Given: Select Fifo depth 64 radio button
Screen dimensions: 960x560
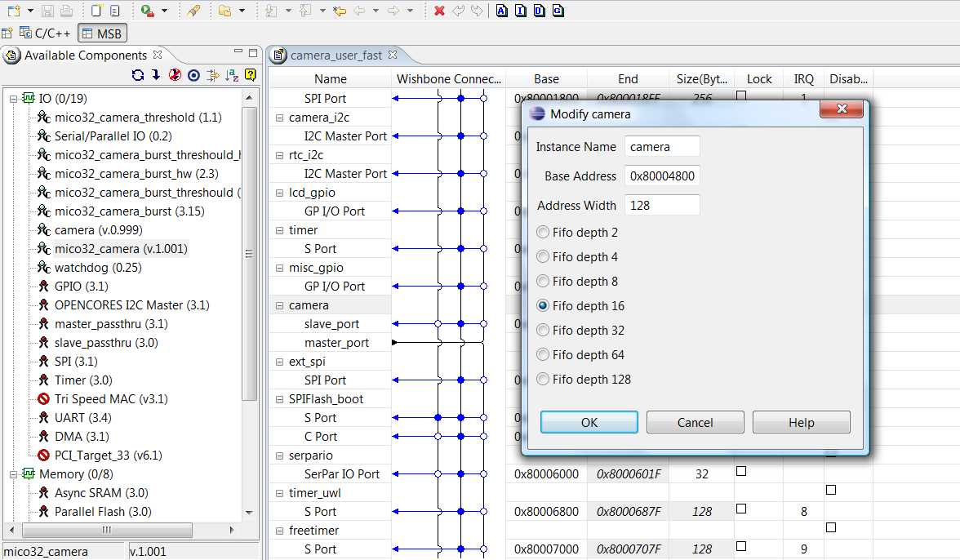Looking at the screenshot, I should [x=542, y=354].
